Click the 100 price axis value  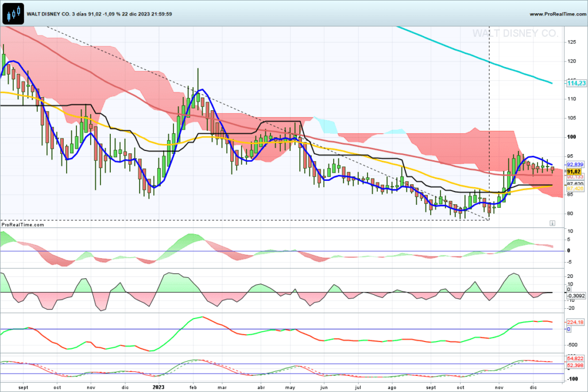[572, 137]
